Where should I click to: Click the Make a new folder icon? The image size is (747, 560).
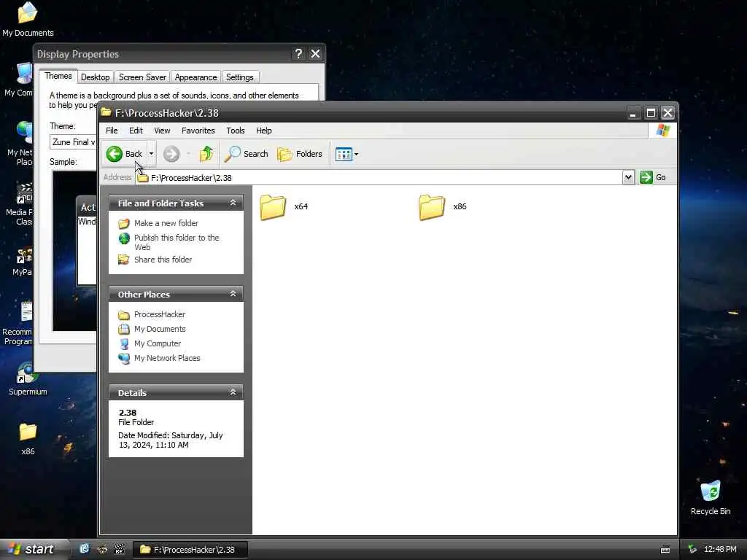[x=124, y=223]
